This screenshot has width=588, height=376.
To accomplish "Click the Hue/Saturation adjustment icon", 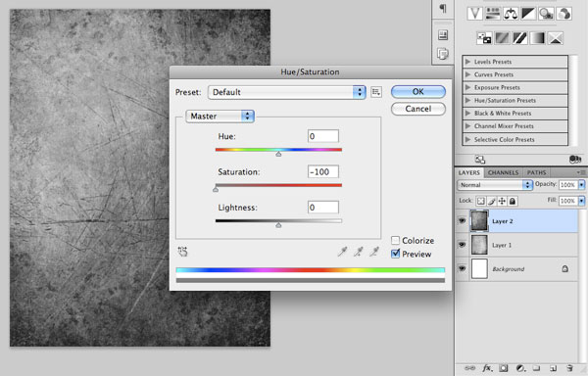I will [x=493, y=14].
